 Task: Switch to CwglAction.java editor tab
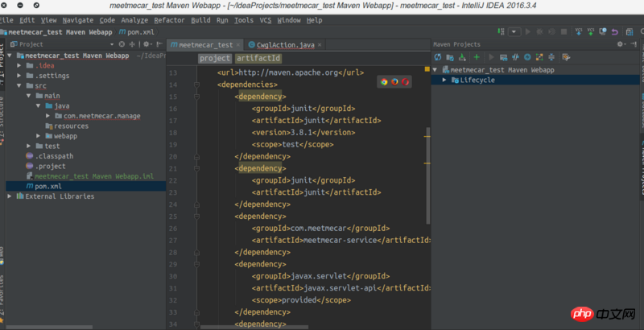pyautogui.click(x=282, y=45)
